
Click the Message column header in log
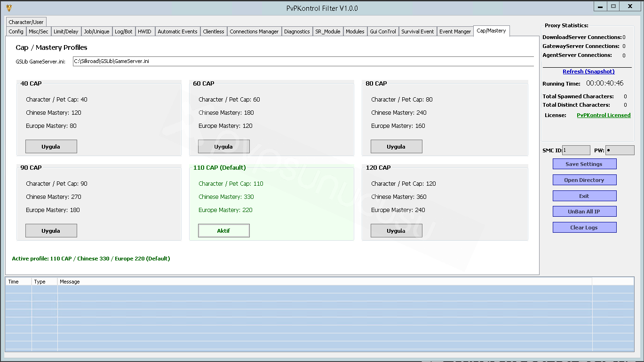(x=325, y=282)
